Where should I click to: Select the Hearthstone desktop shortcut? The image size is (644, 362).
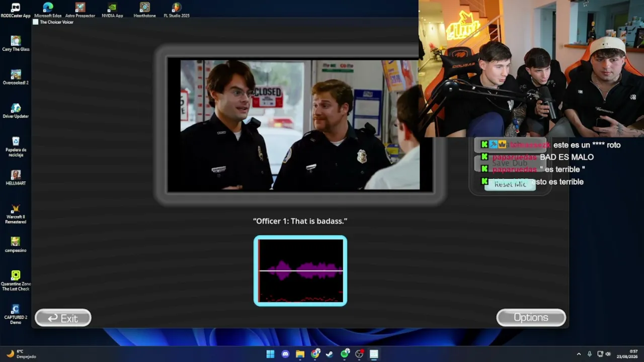(144, 10)
